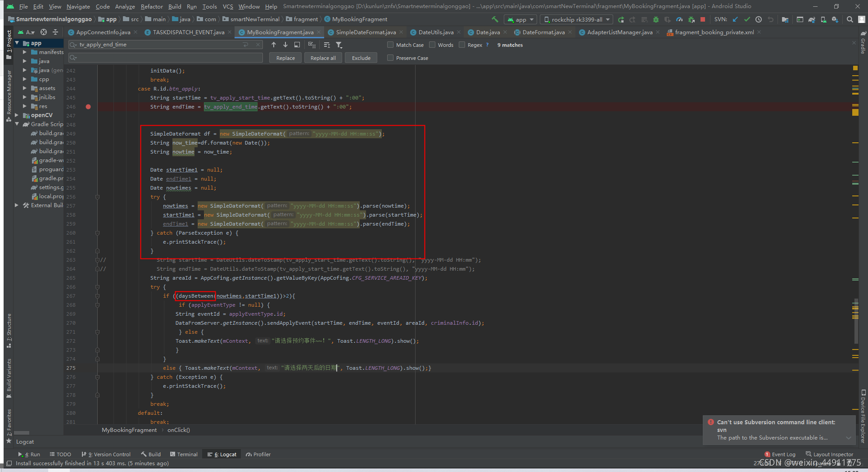Click the scroll from source target icon
Viewport: 868px width, 472px height.
tap(44, 32)
